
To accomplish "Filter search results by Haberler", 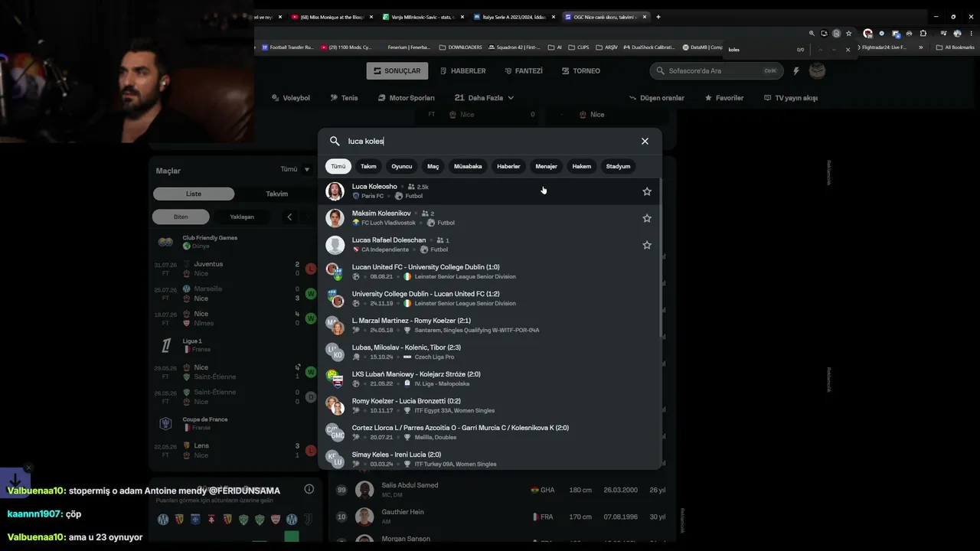I will click(508, 166).
